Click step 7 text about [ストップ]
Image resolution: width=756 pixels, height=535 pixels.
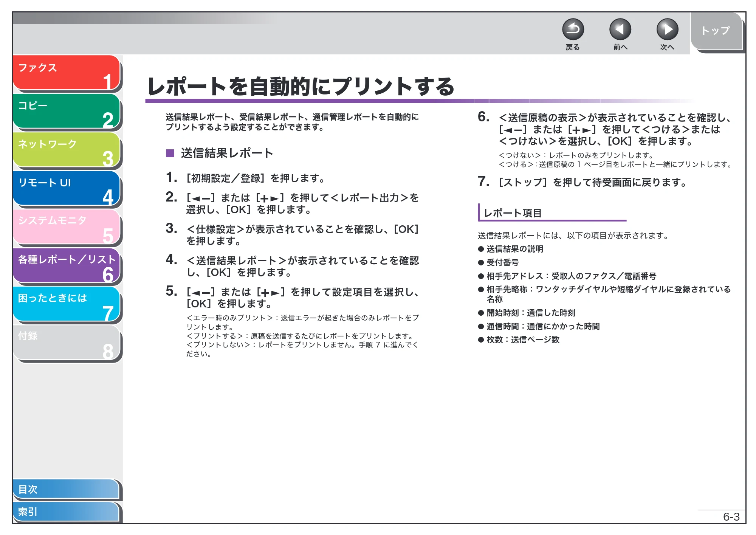point(592,182)
